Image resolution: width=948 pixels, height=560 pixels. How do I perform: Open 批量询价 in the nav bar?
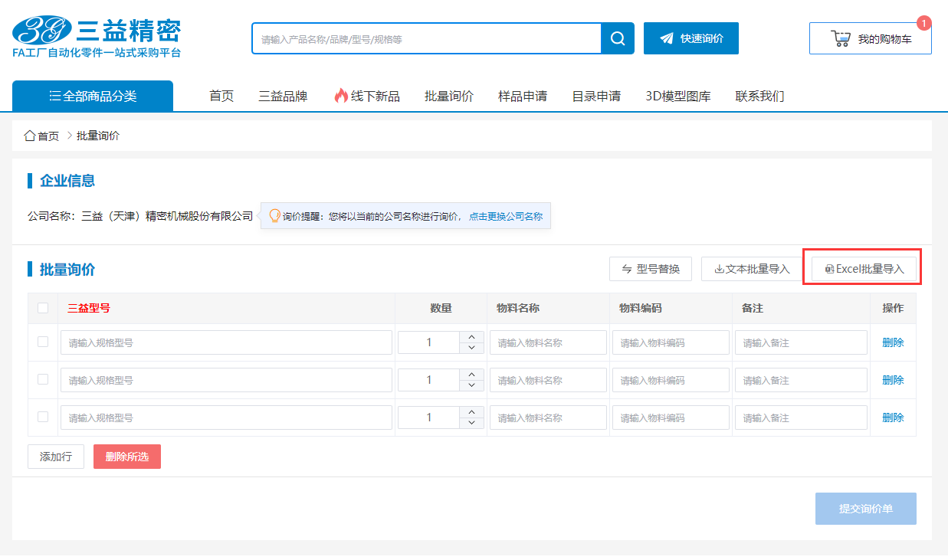pos(449,96)
